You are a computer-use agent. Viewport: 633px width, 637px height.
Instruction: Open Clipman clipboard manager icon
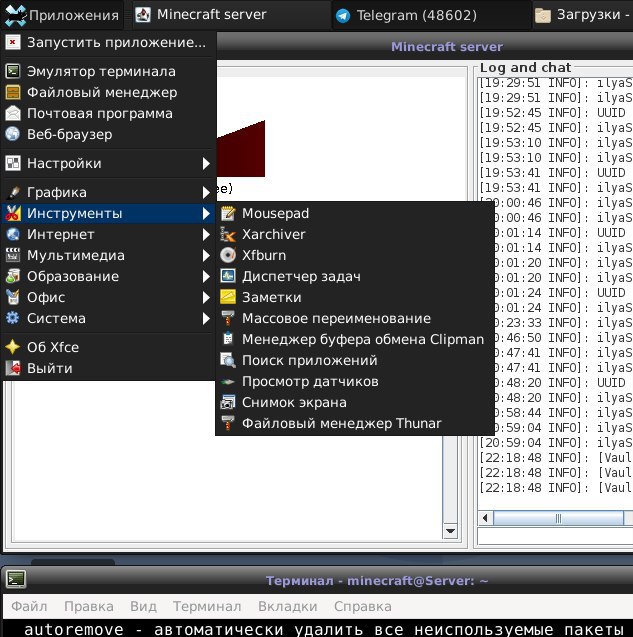[228, 339]
